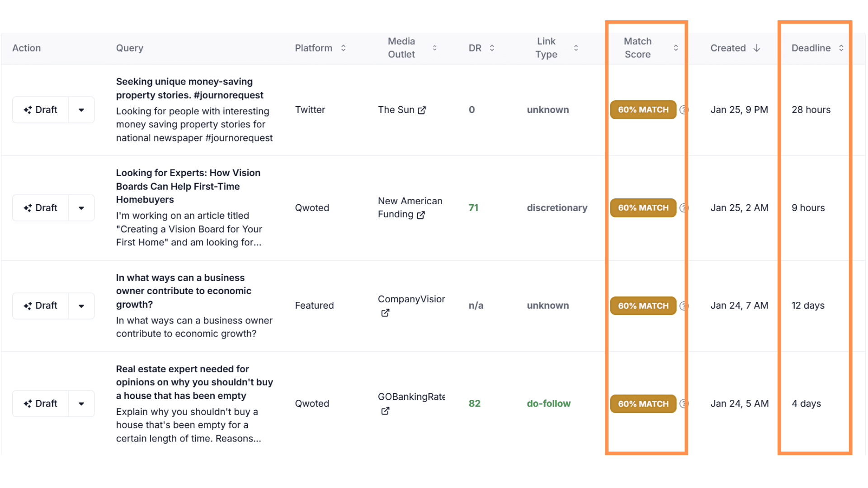This screenshot has height=488, width=868.
Task: Click the help icon beside the first 60% MATCH badge
Action: coord(684,110)
